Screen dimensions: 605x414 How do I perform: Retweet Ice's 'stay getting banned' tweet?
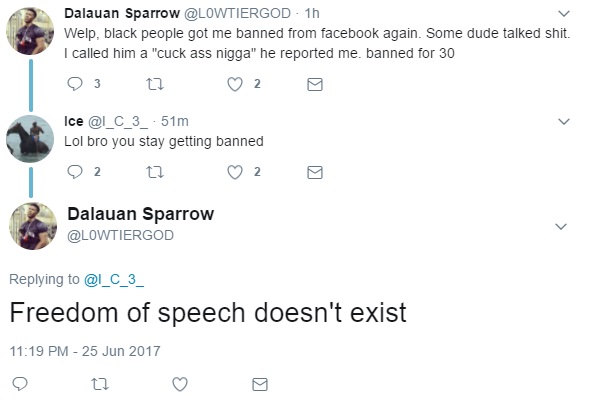point(155,172)
